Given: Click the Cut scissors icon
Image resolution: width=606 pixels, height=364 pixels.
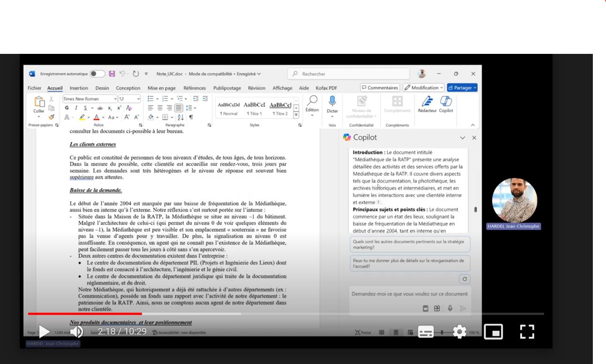Looking at the screenshot, I should 52,99.
